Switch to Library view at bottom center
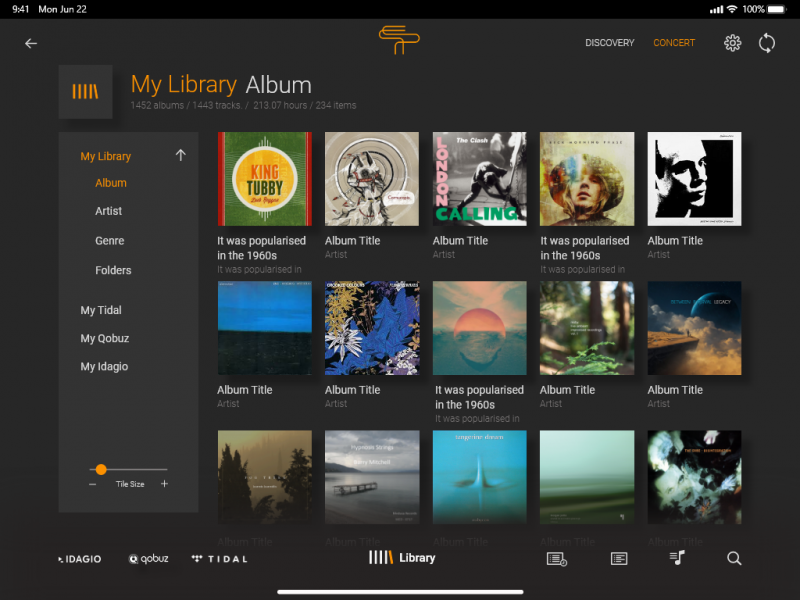Viewport: 800px width, 600px height. click(x=403, y=558)
